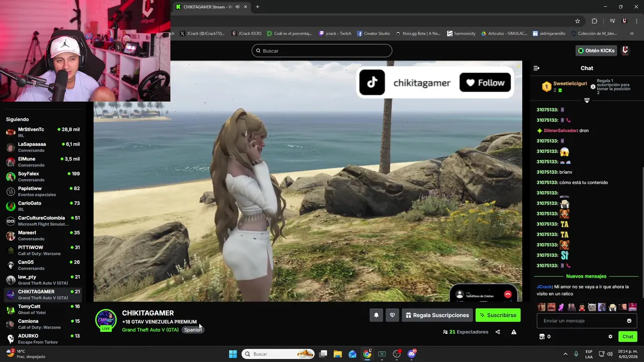
Task: Open the Noiz.gg Beta bookmark
Action: pos(418,34)
